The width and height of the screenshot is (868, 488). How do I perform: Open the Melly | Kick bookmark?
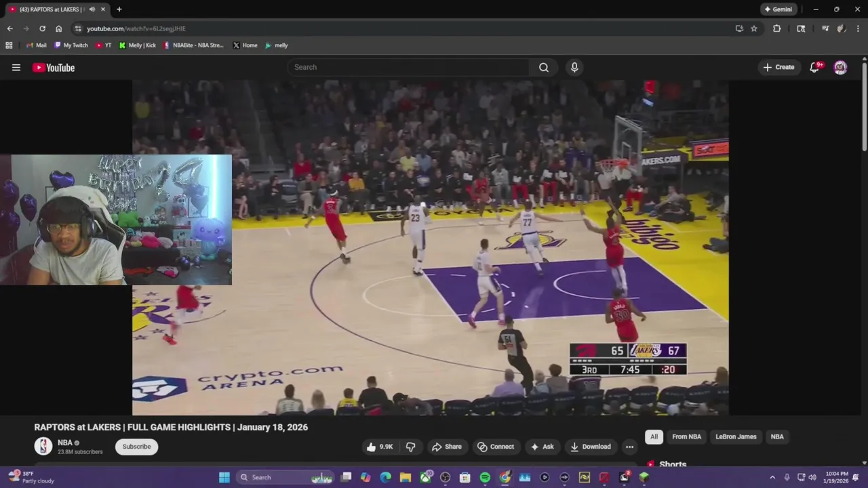(138, 45)
